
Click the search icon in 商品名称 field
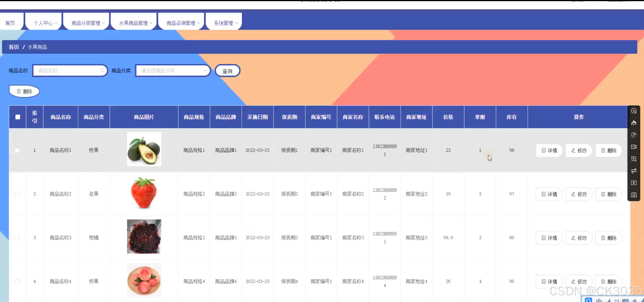(x=102, y=70)
